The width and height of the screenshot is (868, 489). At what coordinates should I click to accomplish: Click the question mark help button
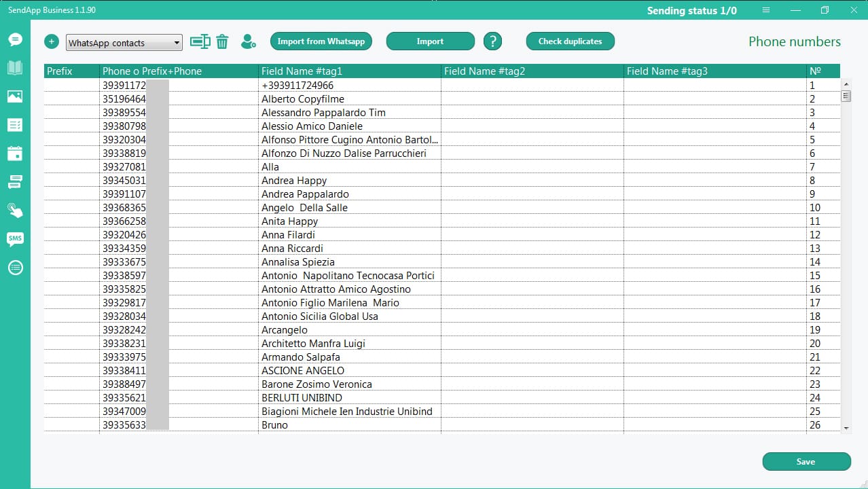(x=492, y=41)
